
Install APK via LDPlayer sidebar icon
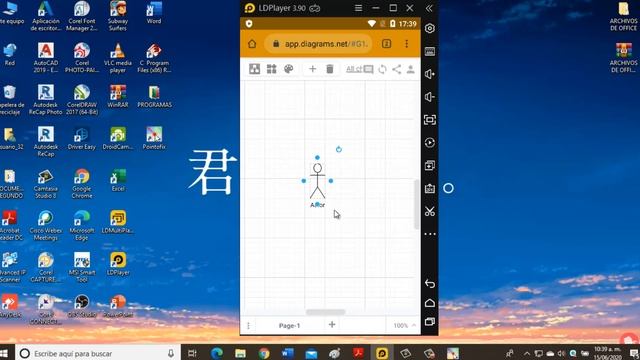coord(429,188)
